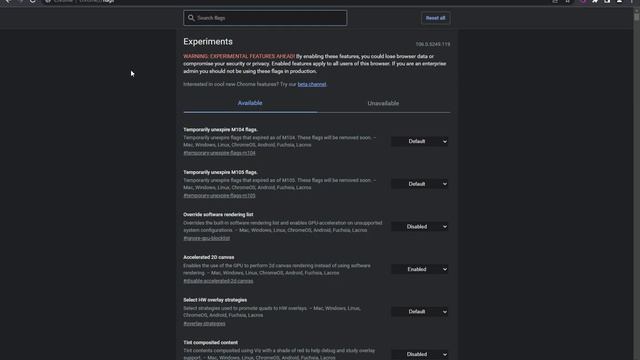Follow the #temporary-unexpire-flags-m105 anchor link

pyautogui.click(x=219, y=196)
